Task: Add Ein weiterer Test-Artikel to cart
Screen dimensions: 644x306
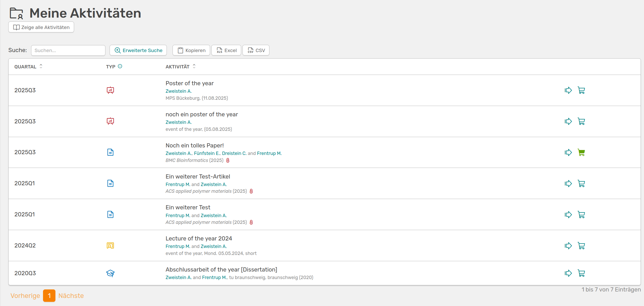Action: tap(581, 183)
